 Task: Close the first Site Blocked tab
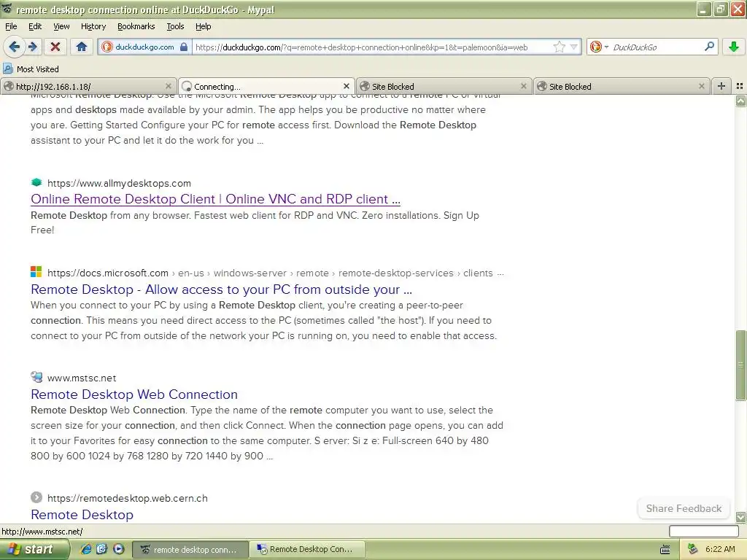[524, 86]
